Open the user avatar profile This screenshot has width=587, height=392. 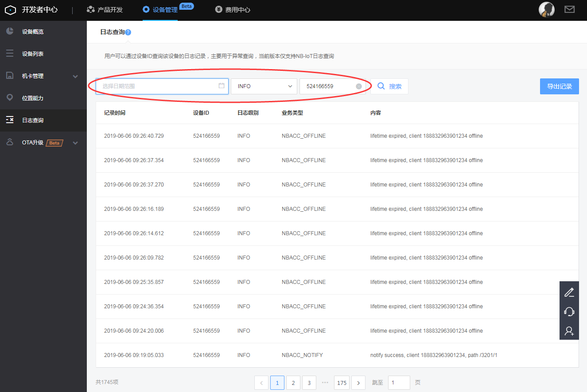(x=547, y=9)
